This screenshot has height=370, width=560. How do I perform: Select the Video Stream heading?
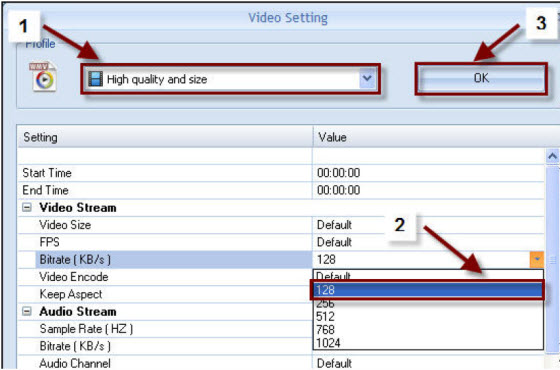click(78, 208)
